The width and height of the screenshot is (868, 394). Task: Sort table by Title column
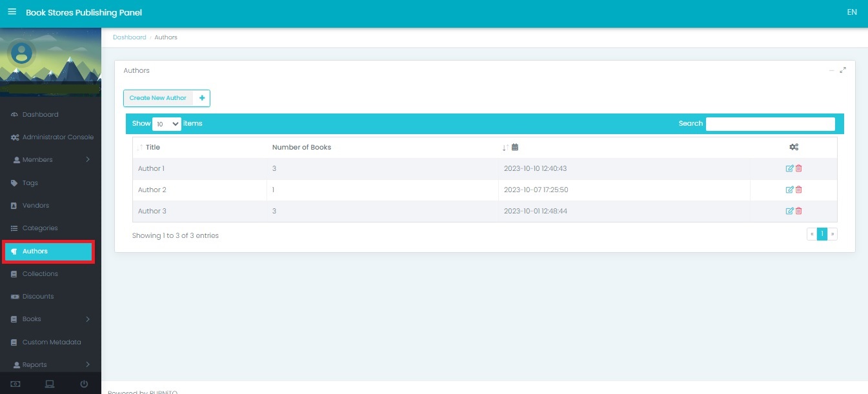click(152, 147)
